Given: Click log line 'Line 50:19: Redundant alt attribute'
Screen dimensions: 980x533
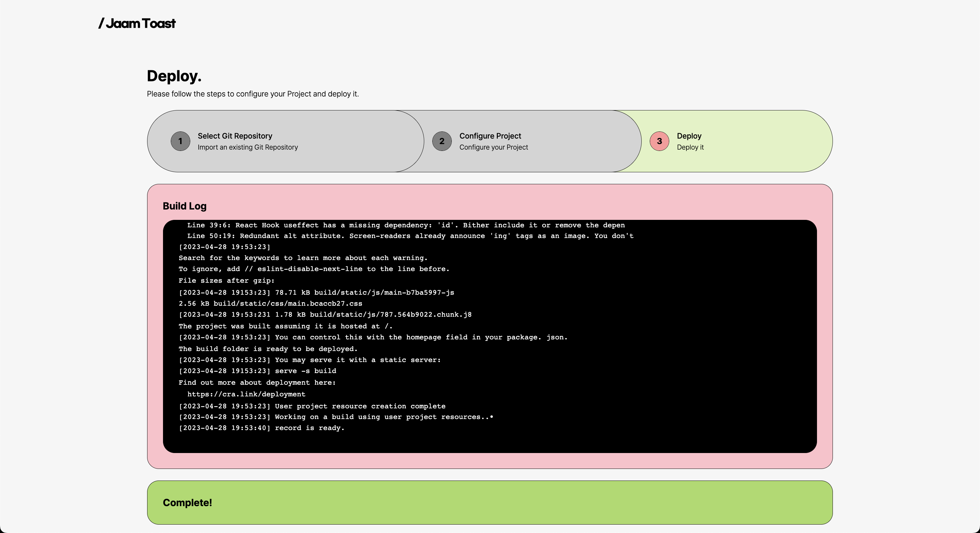Looking at the screenshot, I should [x=410, y=236].
